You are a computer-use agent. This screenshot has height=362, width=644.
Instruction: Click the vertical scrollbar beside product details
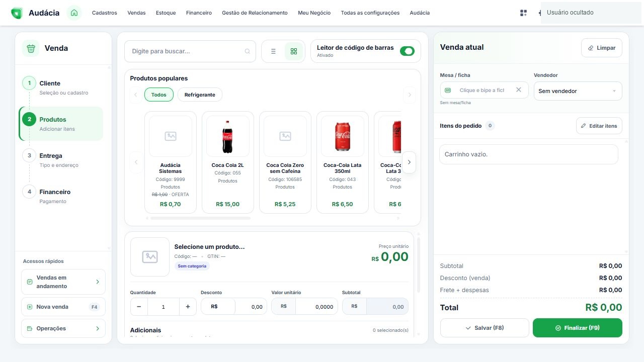419,264
